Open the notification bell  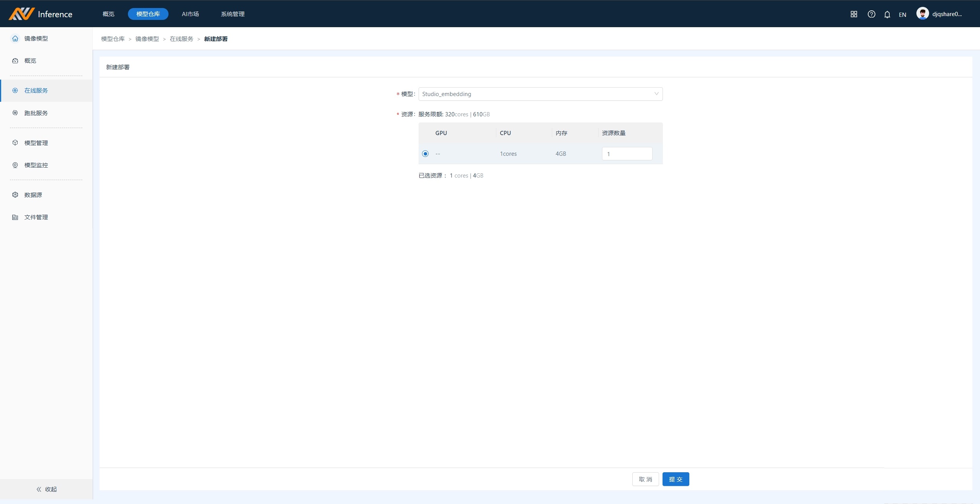click(x=887, y=15)
